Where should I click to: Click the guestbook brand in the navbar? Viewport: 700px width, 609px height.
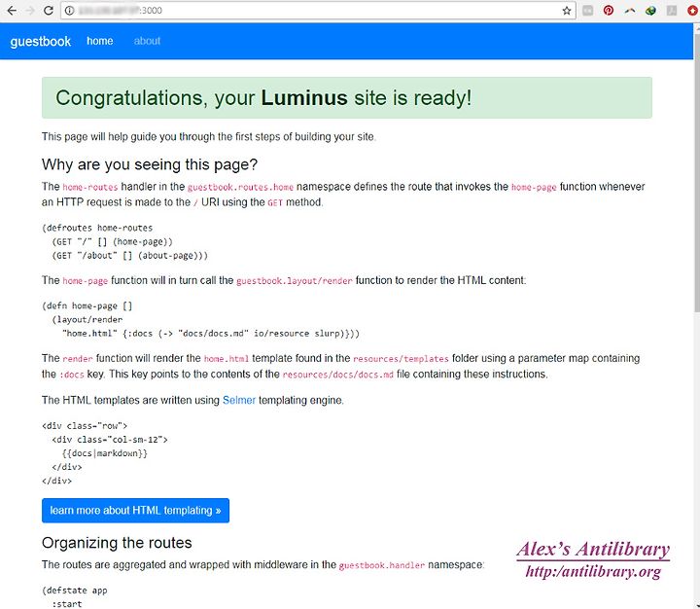(40, 41)
